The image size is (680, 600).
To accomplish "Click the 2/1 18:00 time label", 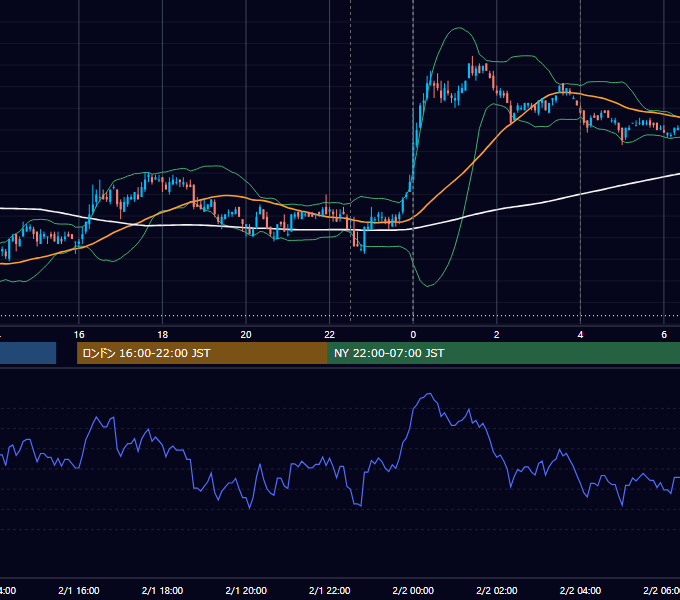I will pos(162,590).
